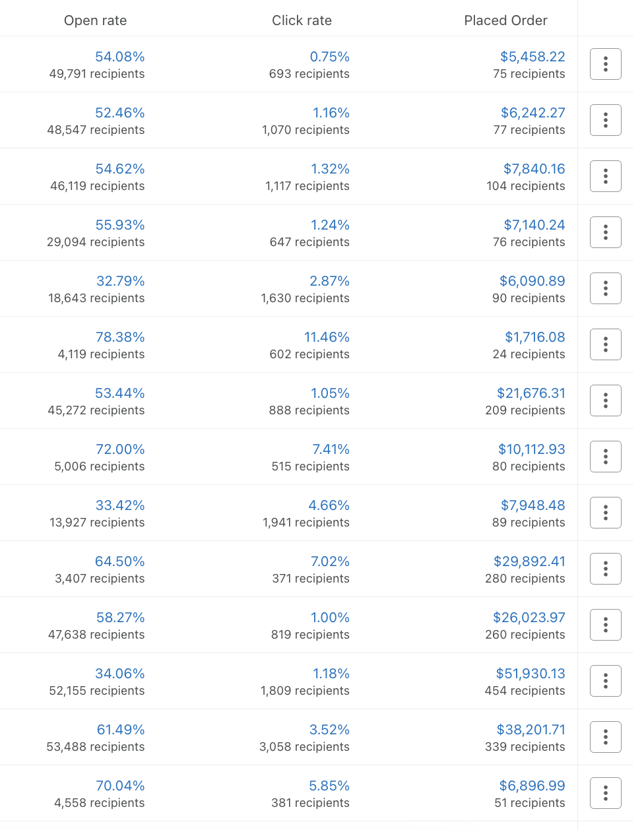644x830 pixels.
Task: Click the 11.46% click rate link
Action: pyautogui.click(x=327, y=337)
